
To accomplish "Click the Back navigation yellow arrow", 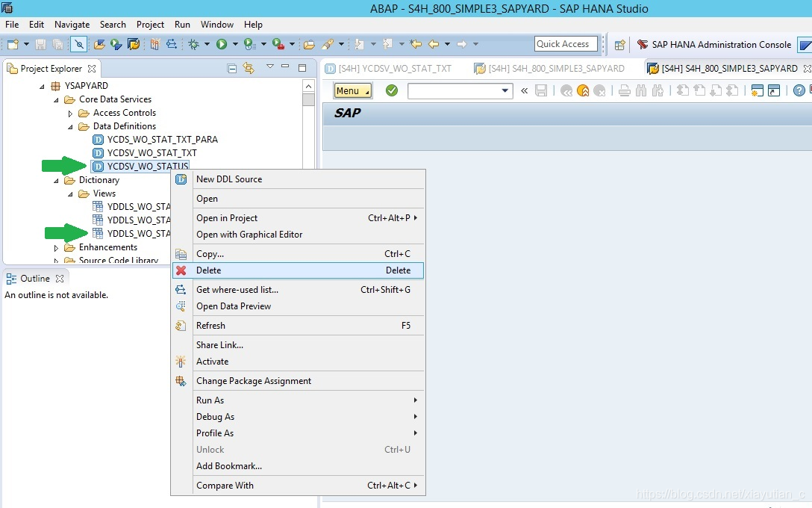I will click(434, 45).
